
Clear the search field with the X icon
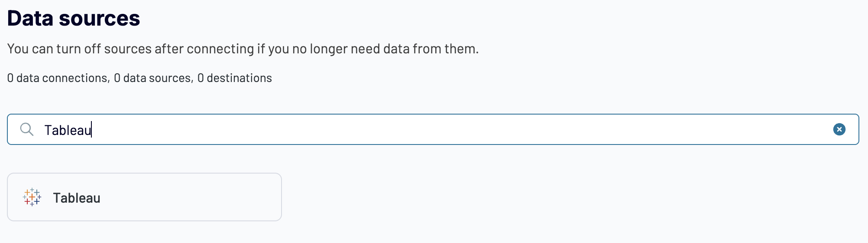point(839,129)
